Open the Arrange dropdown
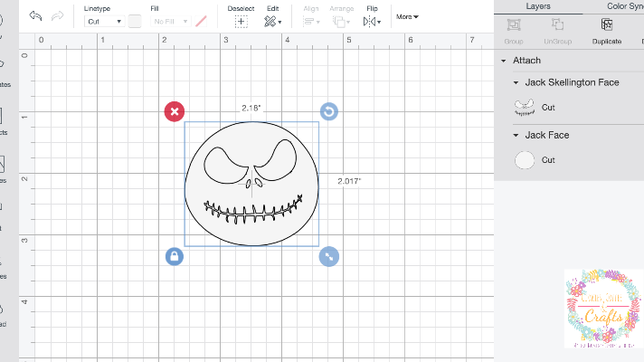Image resolution: width=644 pixels, height=362 pixels. coord(341,22)
